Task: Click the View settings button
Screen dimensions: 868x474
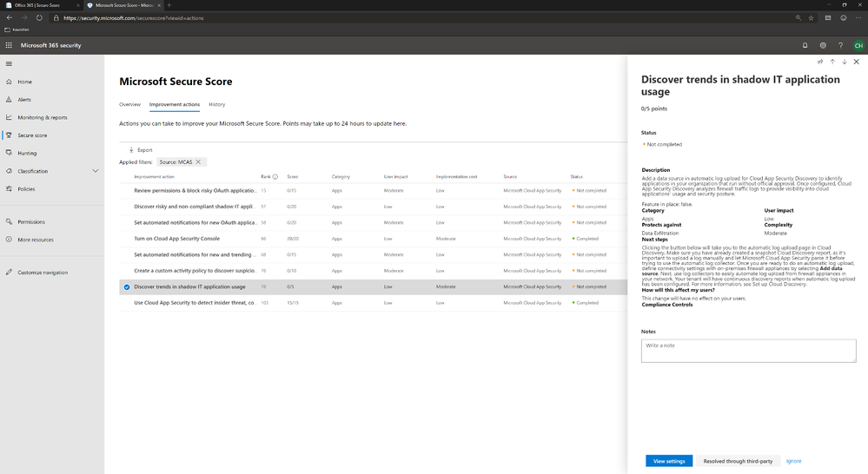Action: click(669, 461)
